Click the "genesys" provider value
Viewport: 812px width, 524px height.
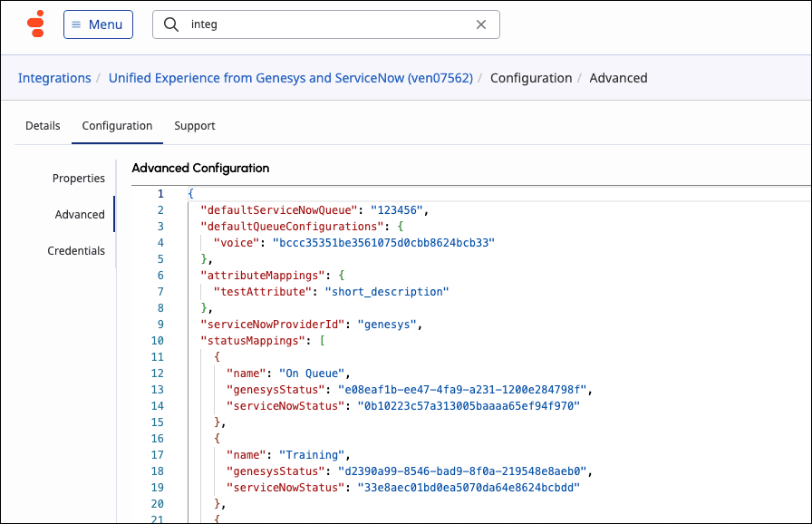(387, 325)
